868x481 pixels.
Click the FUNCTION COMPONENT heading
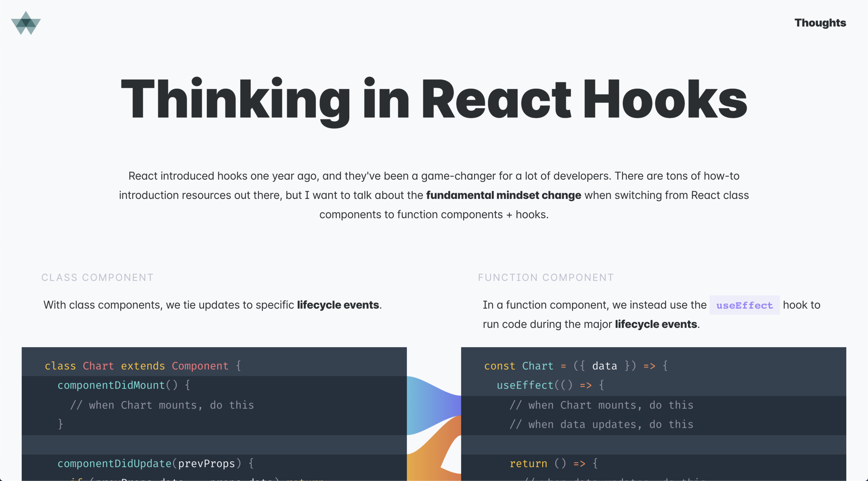546,278
